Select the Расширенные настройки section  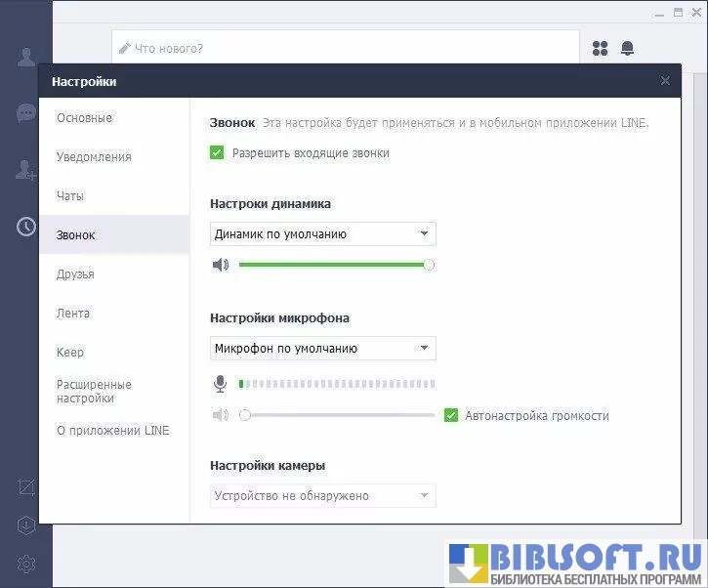click(94, 392)
